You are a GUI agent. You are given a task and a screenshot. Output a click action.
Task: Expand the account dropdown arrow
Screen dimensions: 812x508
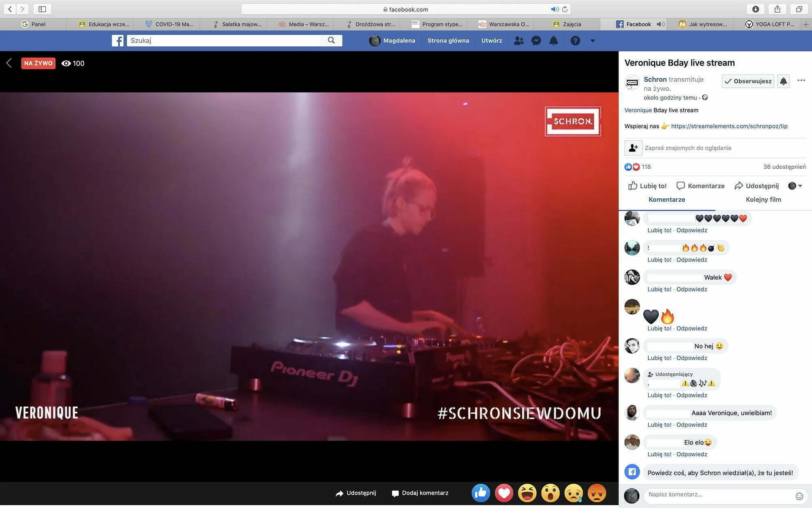pos(593,41)
